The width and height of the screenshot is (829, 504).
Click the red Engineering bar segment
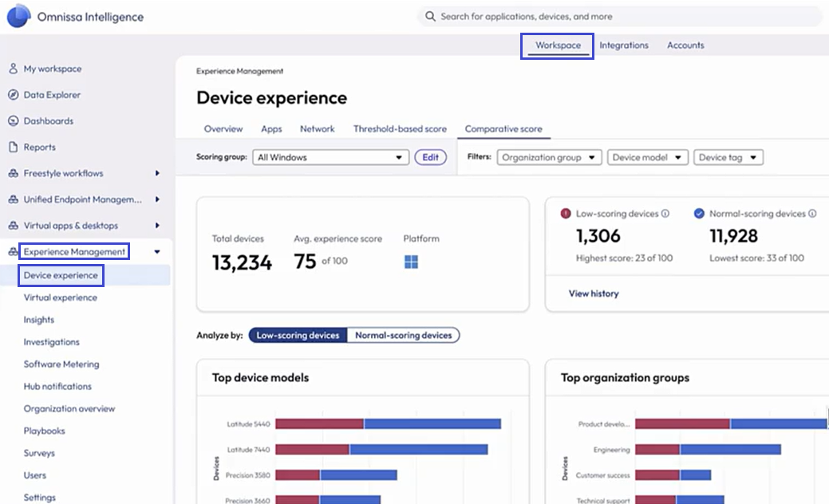click(657, 450)
